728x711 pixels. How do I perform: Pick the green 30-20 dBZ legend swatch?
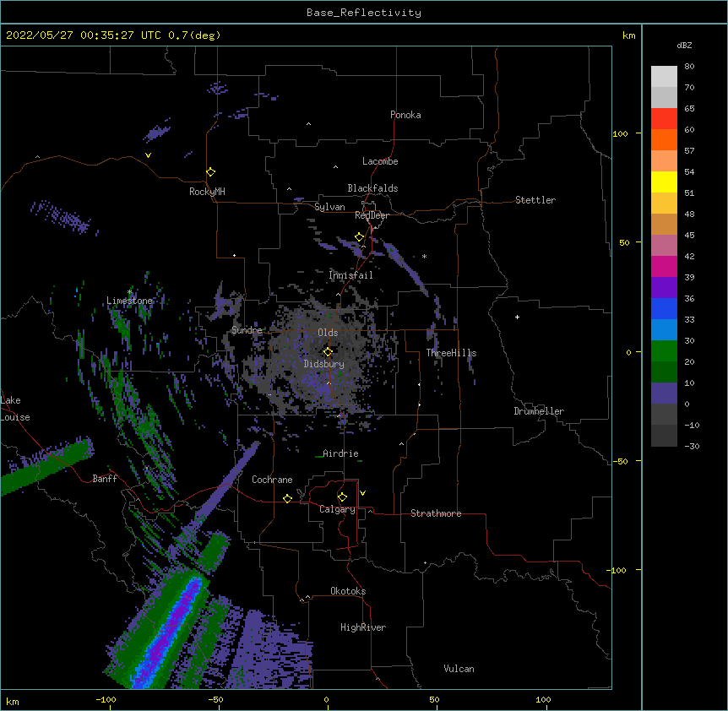point(664,351)
